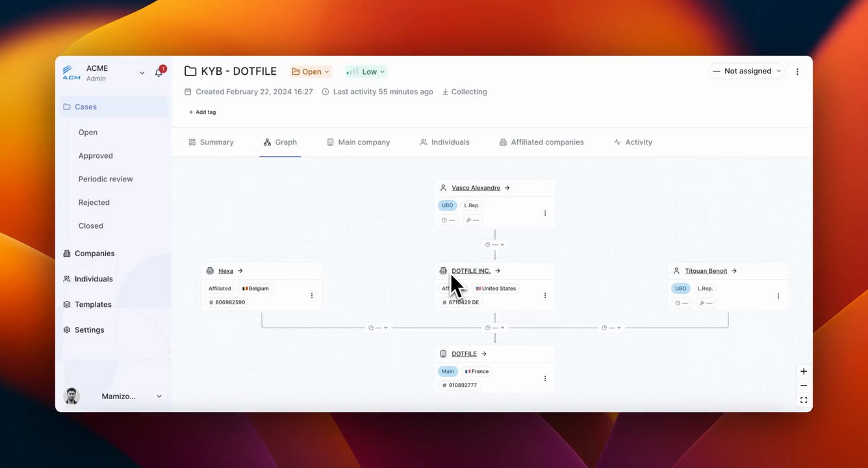Click L.Rep. badge on Vasco Alexandre card
Viewport: 868px width, 468px height.
click(472, 205)
